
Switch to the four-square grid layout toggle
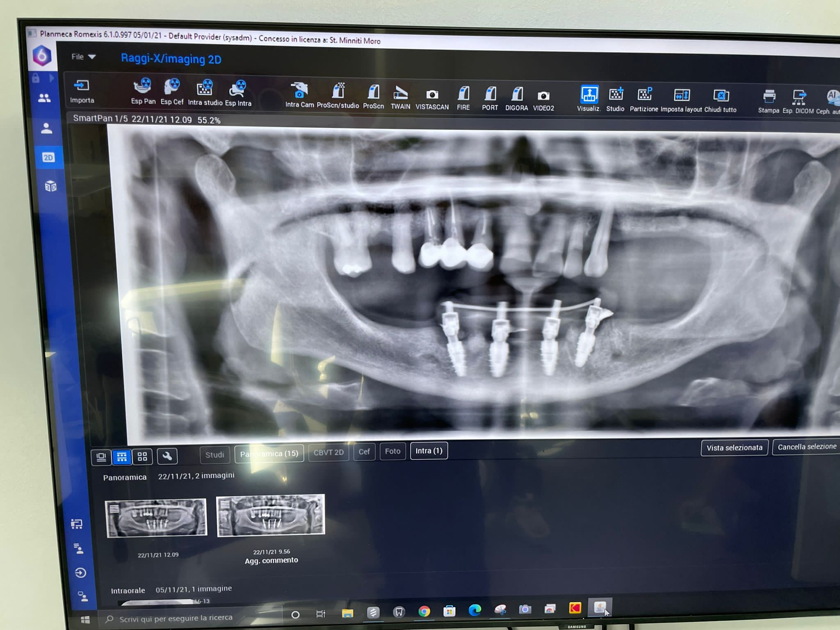tap(142, 457)
